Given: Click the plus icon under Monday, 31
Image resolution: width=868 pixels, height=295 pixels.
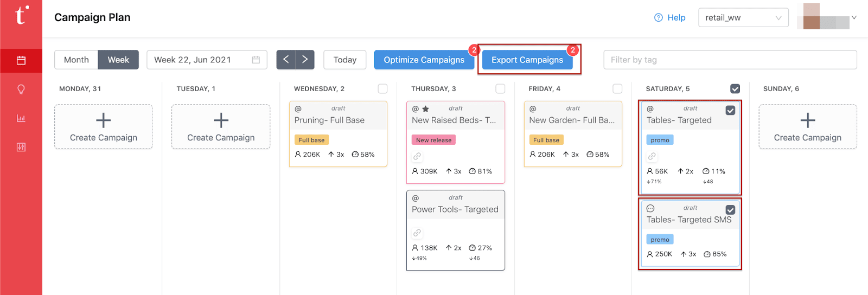Looking at the screenshot, I should (x=103, y=120).
